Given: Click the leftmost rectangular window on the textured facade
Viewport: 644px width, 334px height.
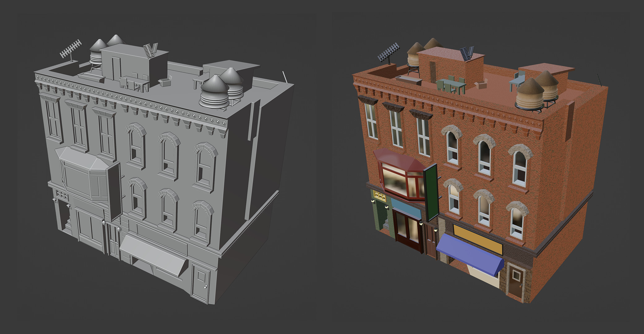Looking at the screenshot, I should [x=371, y=121].
